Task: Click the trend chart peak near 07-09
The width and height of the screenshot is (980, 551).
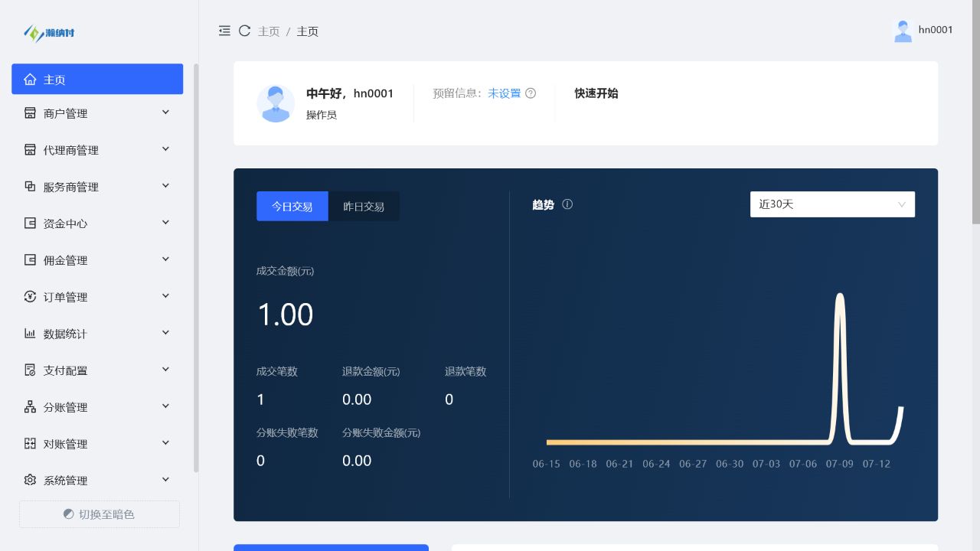Action: click(841, 297)
